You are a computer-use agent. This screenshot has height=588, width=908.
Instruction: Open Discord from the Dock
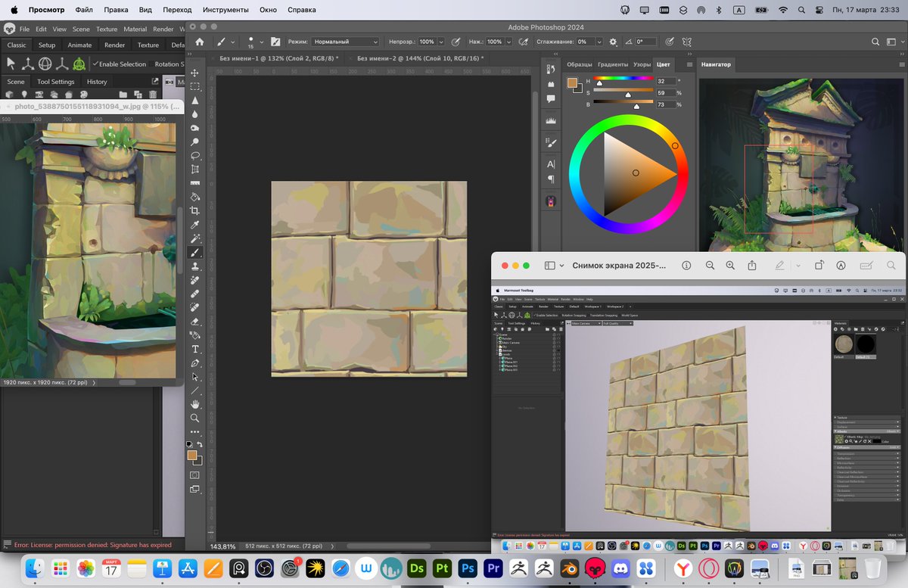[621, 568]
